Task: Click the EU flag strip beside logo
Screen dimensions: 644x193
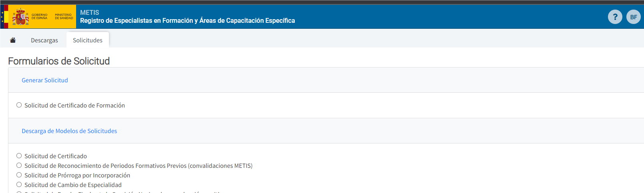Action: pos(2,16)
